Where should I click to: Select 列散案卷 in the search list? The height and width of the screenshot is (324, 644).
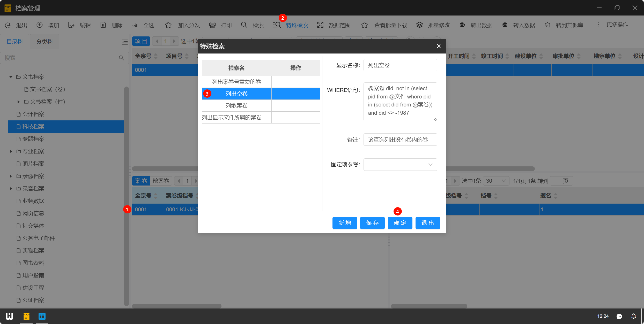click(236, 106)
